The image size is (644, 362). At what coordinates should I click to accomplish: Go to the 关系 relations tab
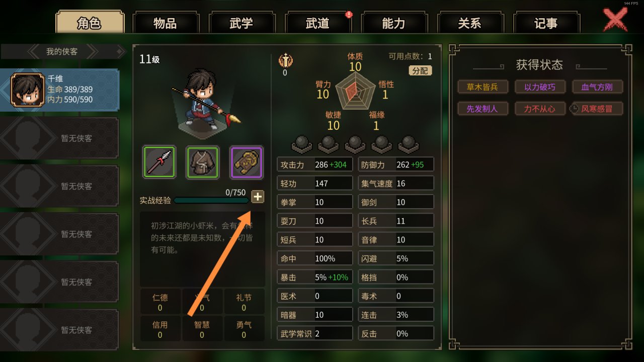[x=469, y=23]
